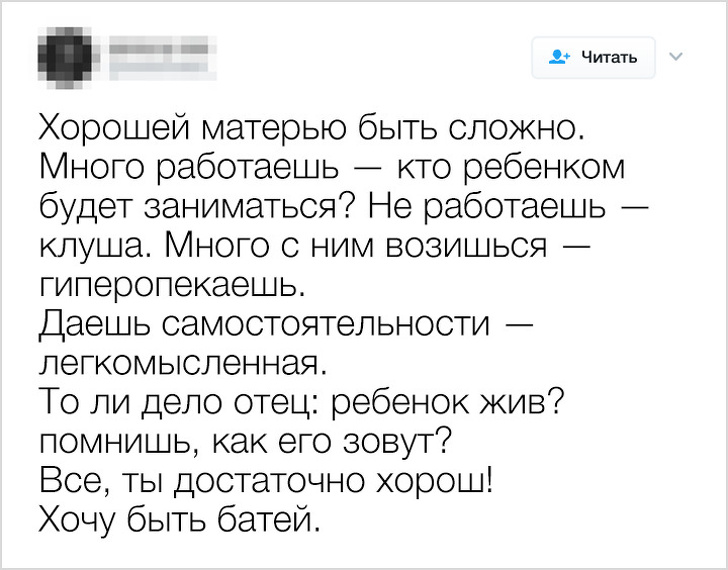Click the line "Хорошей матерью быть сложно."
The height and width of the screenshot is (570, 728).
309,129
